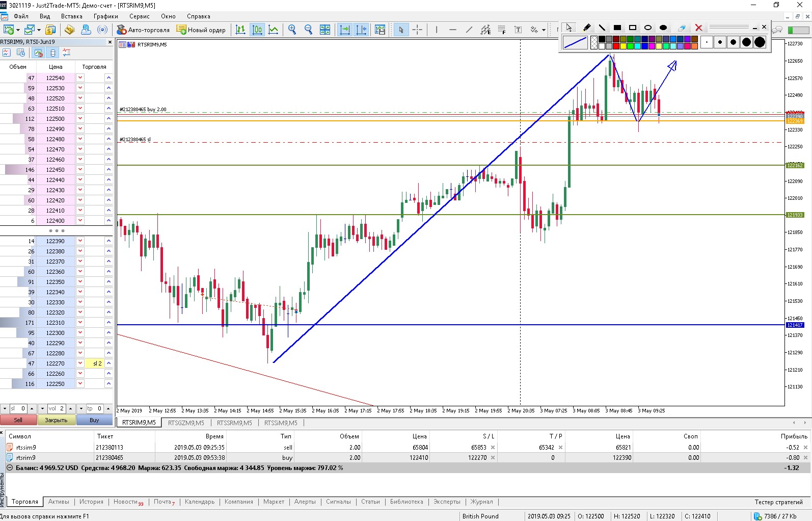This screenshot has height=521, width=812.
Task: Switch to RTSGZM9,M5 chart tab
Action: [x=186, y=423]
